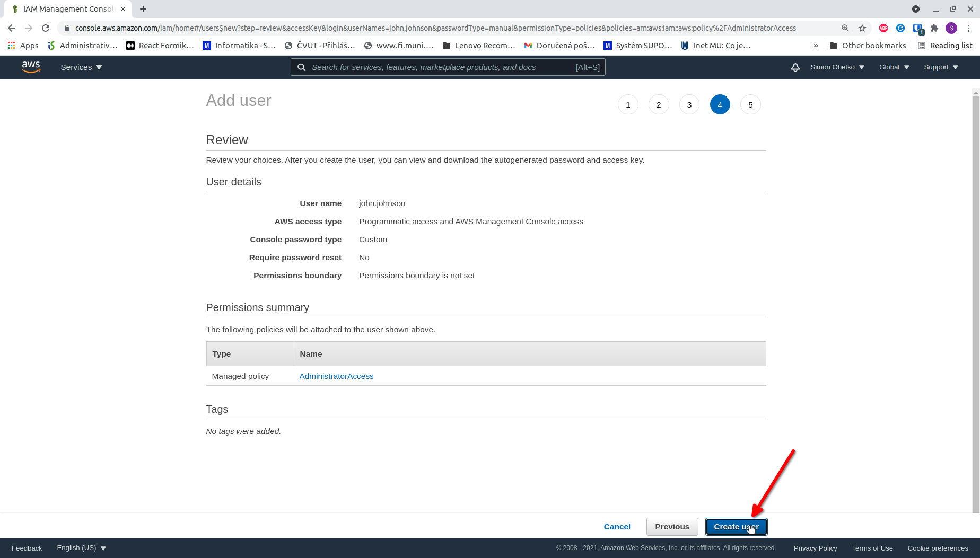Image resolution: width=980 pixels, height=558 pixels.
Task: Open the Apps grid shortcut
Action: [23, 46]
